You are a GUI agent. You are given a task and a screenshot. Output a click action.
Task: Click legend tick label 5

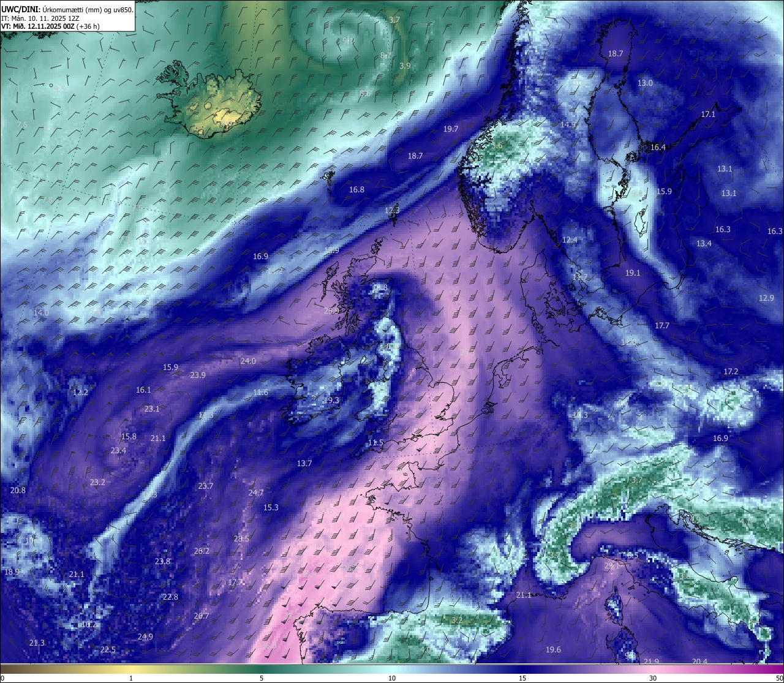[262, 678]
